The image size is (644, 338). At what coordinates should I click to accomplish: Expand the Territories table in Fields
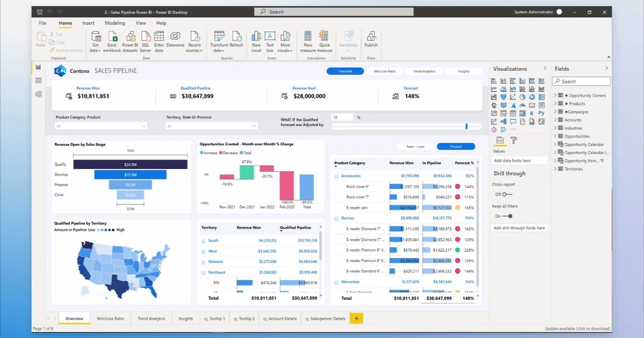click(556, 169)
